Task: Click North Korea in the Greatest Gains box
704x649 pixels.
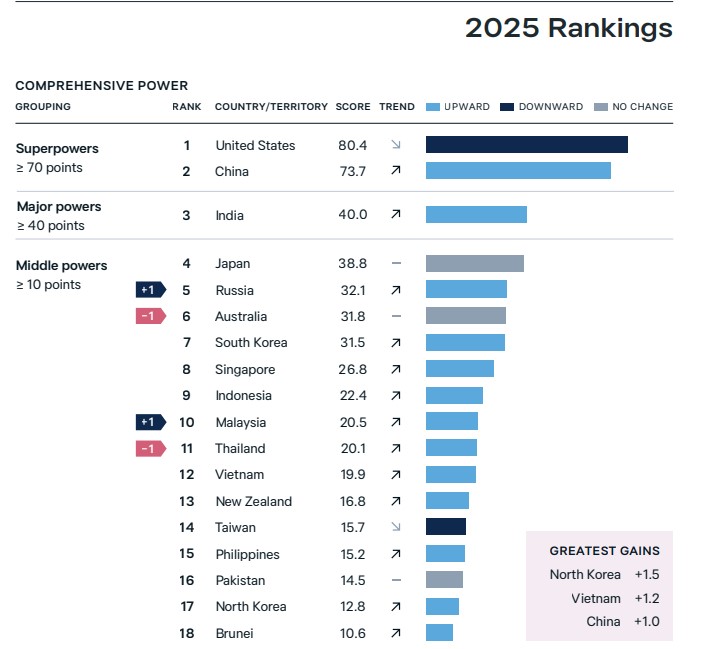Action: [584, 574]
